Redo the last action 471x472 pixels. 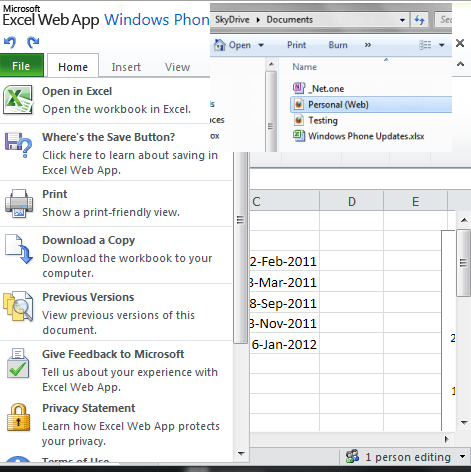tap(33, 42)
